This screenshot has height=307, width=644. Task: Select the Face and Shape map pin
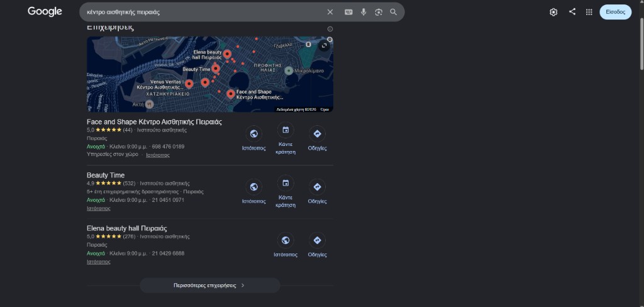231,94
